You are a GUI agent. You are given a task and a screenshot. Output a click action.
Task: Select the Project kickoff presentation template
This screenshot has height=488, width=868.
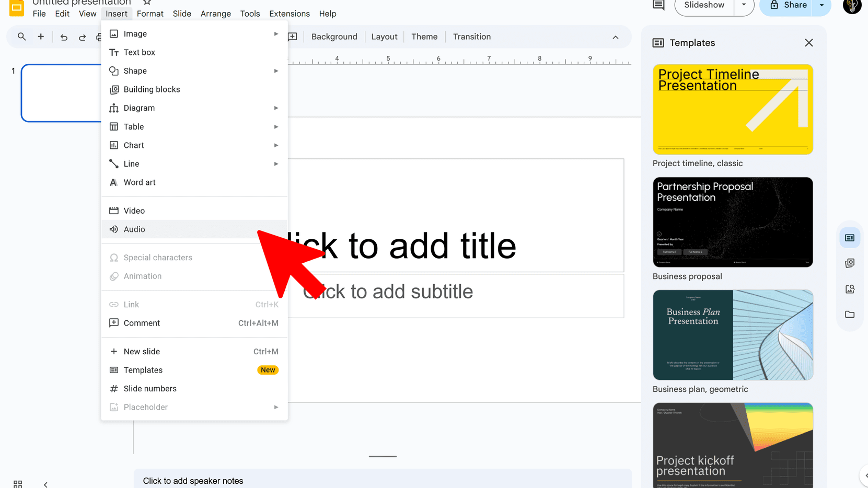(x=733, y=445)
